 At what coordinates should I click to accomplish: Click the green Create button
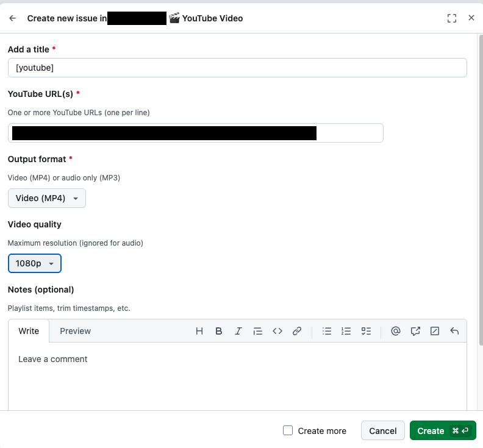(443, 430)
